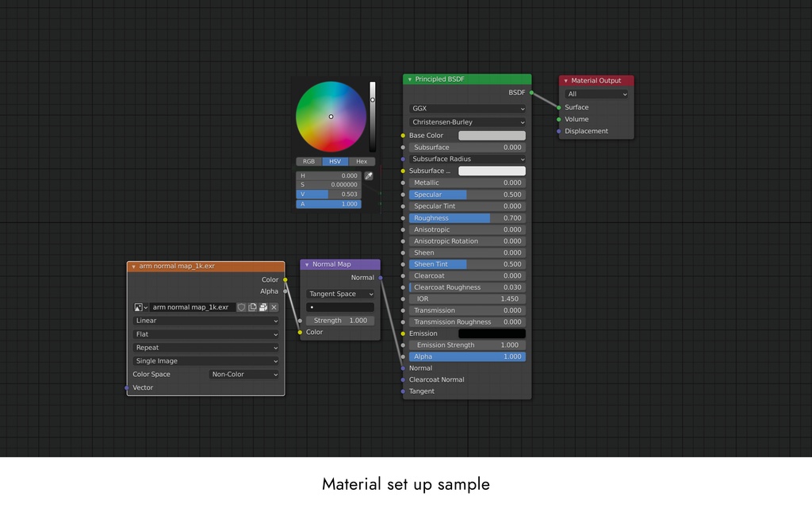The width and height of the screenshot is (812, 508).
Task: Click the black Emission color swatch
Action: [x=492, y=334]
